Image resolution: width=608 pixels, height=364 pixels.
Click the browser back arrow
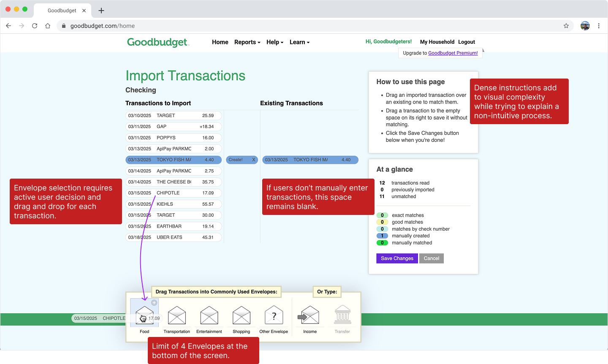coord(8,26)
